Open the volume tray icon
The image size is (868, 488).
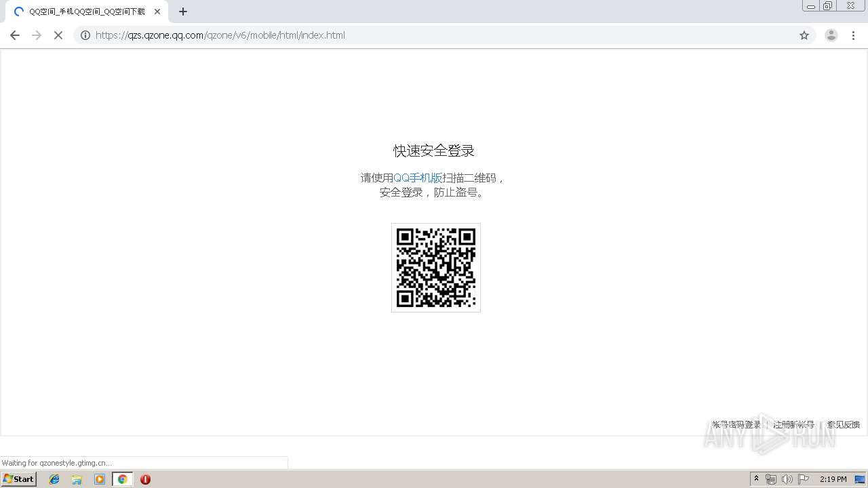pyautogui.click(x=787, y=479)
